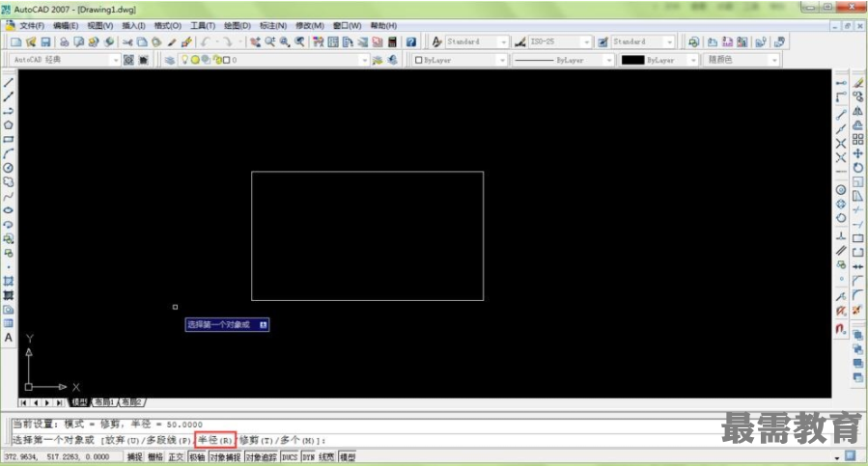
Task: Toggle 对象追踪 object tracking in status bar
Action: coord(262,457)
